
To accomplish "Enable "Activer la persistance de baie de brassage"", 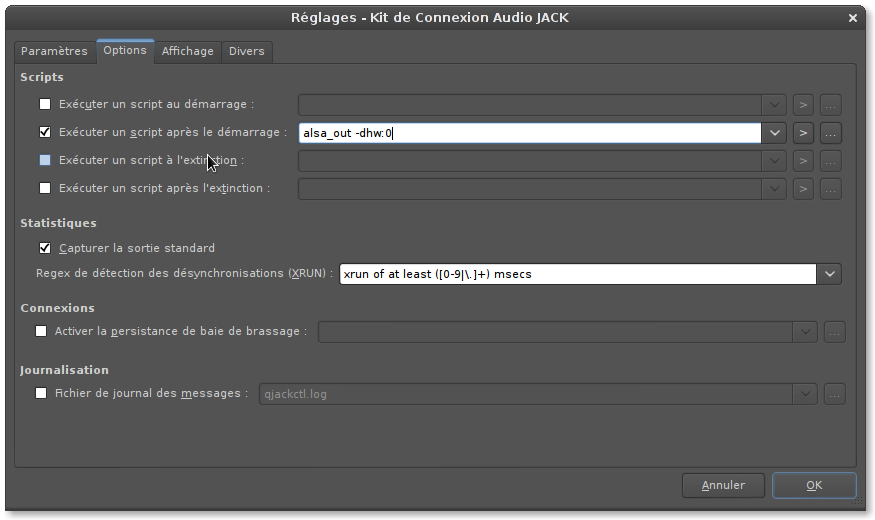I will click(41, 331).
